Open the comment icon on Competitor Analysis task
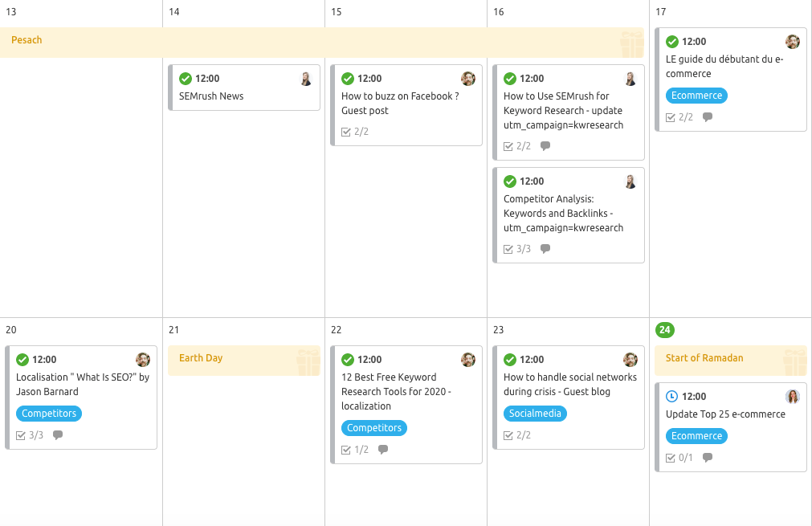Image resolution: width=812 pixels, height=526 pixels. (x=545, y=248)
